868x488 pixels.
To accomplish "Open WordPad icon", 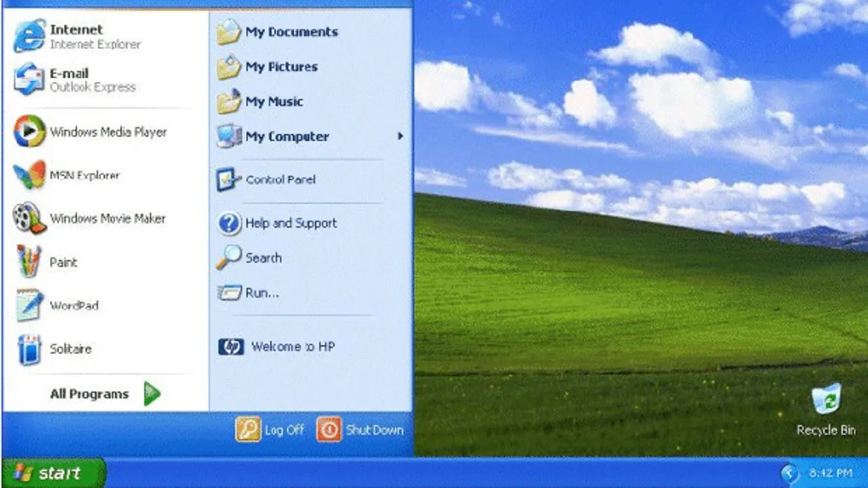I will point(30,306).
